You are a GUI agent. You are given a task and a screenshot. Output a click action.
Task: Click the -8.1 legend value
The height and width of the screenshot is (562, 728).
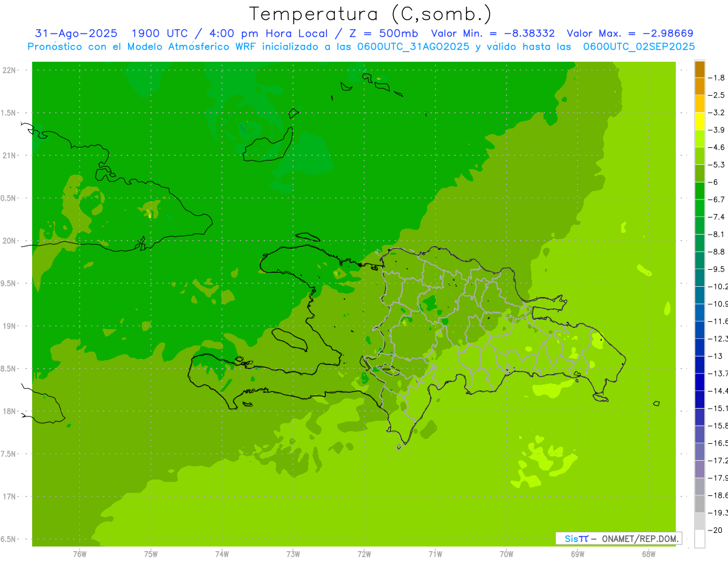coord(716,234)
